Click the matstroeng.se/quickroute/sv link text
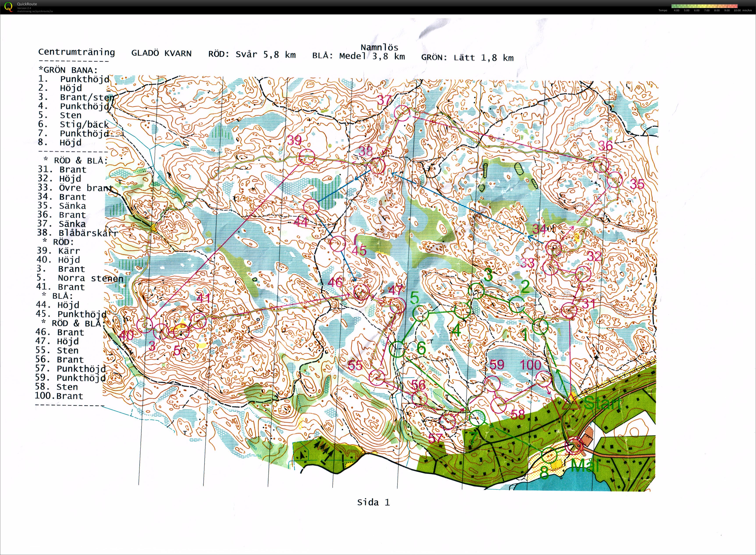This screenshot has width=756, height=555. pos(35,11)
